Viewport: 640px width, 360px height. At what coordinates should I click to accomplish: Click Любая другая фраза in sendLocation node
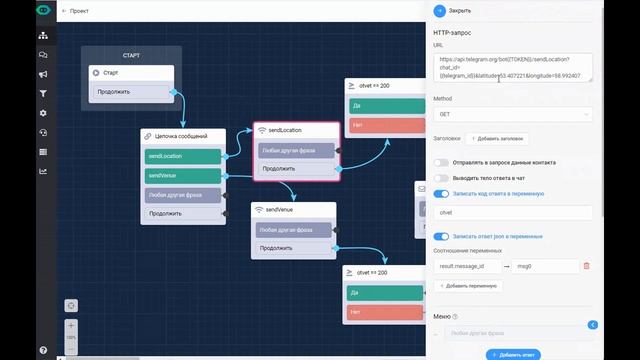(296, 151)
